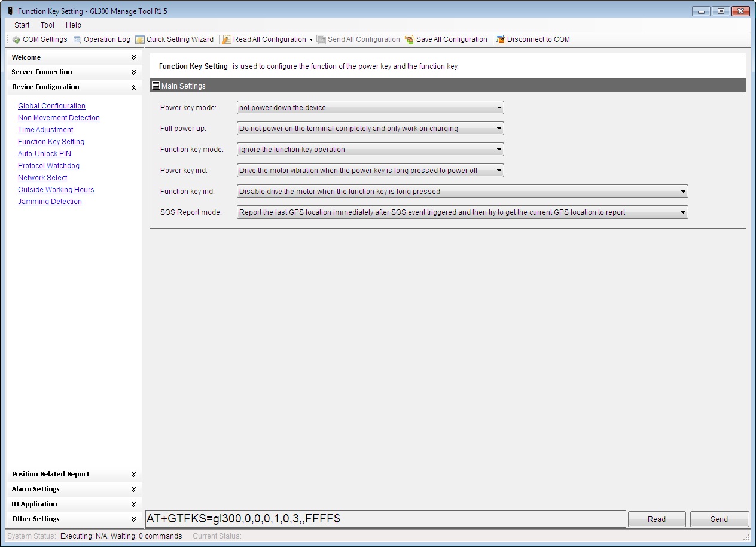Launch the Quick Setting Wizard
Screen dimensions: 756x547
[x=174, y=39]
